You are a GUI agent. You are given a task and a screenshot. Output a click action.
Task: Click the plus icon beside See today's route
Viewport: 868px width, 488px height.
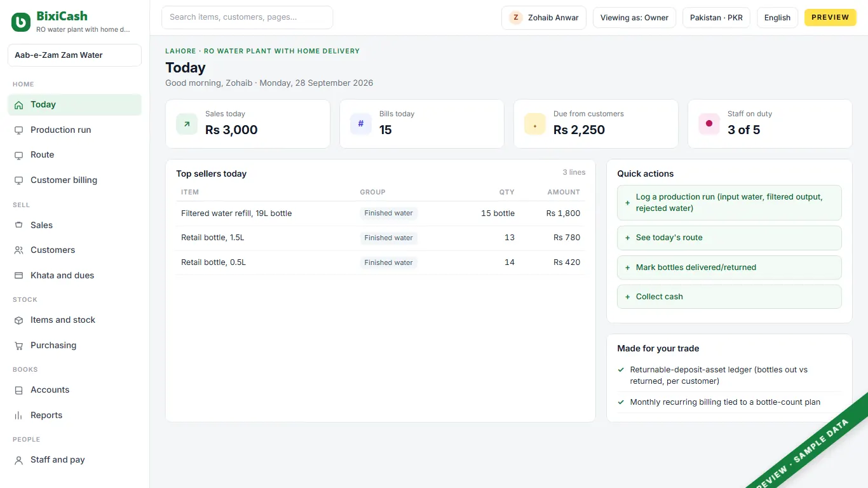click(x=628, y=238)
